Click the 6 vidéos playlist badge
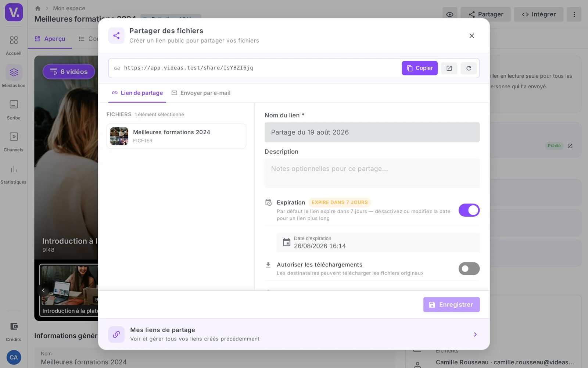Image resolution: width=588 pixels, height=368 pixels. click(x=69, y=72)
